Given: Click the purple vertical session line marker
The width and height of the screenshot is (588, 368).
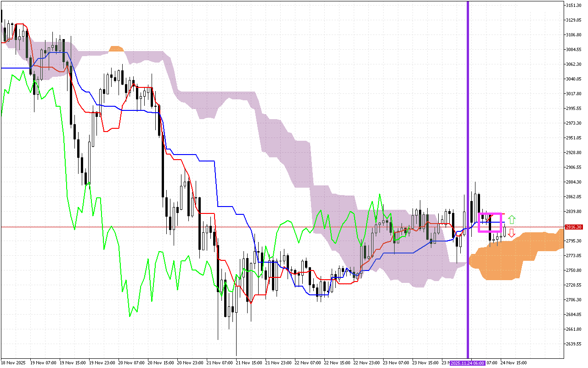Looking at the screenshot, I should point(468,138).
